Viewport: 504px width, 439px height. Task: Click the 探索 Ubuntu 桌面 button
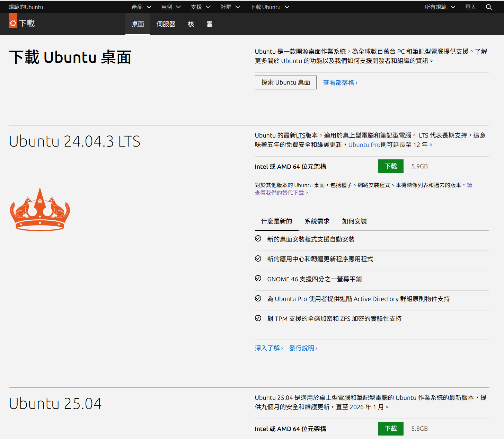(285, 82)
